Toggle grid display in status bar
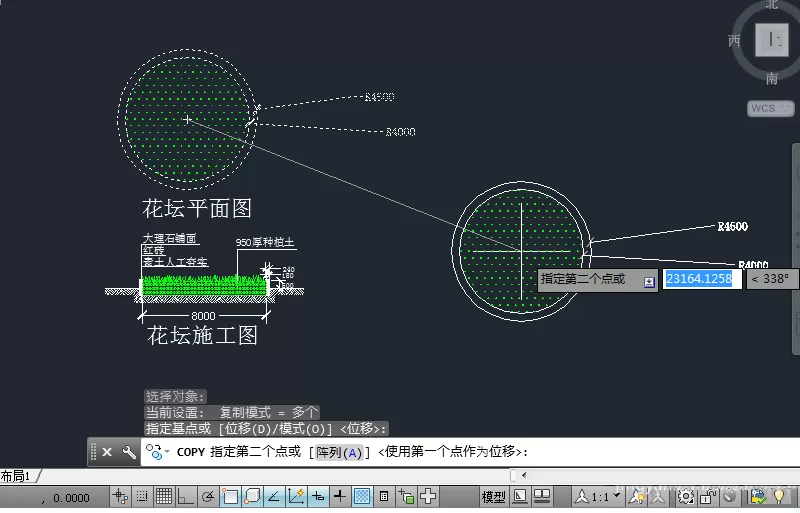800x513 pixels. (x=164, y=496)
